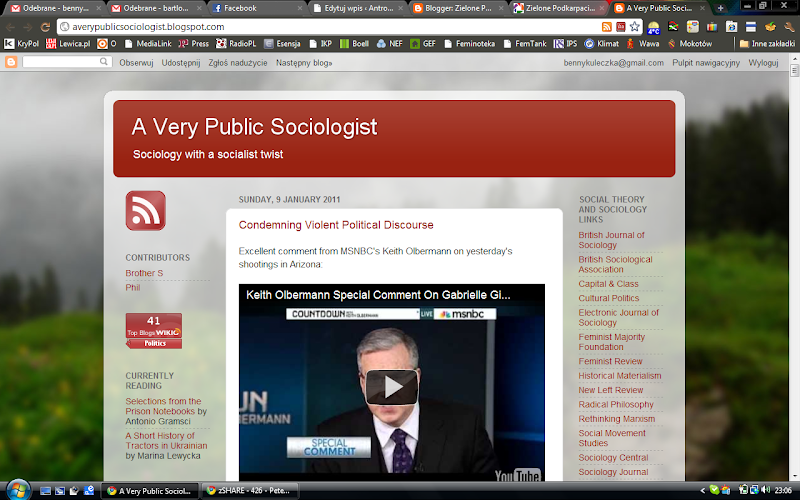Click the Blogger navbar search box
This screenshot has width=800, height=500.
pos(66,62)
